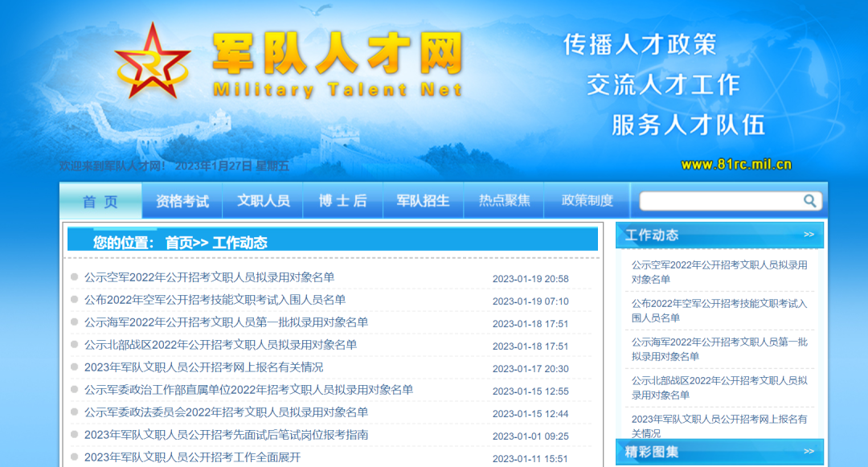
Task: Click timestamp 2023-01-19 07:10
Action: (530, 301)
